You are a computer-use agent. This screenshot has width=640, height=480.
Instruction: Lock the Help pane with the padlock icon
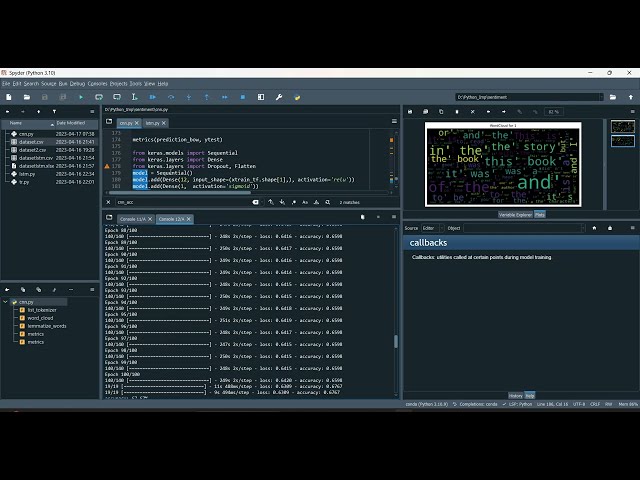coord(610,228)
